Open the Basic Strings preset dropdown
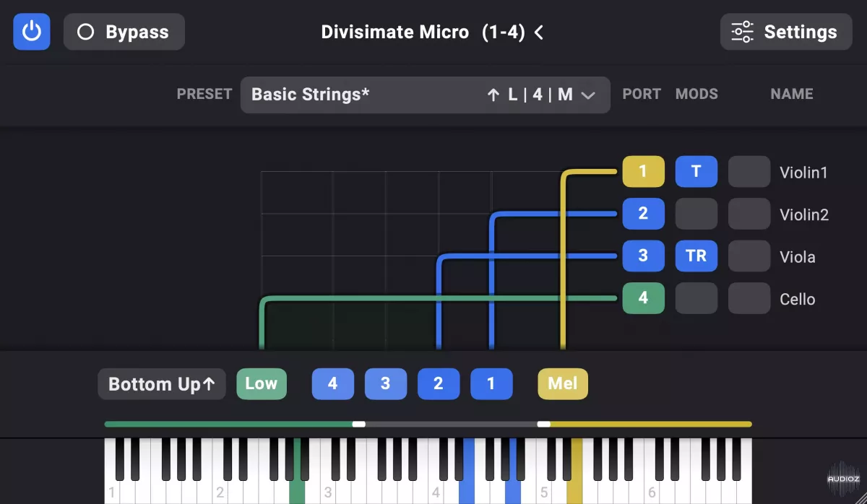This screenshot has width=867, height=504. coord(425,95)
